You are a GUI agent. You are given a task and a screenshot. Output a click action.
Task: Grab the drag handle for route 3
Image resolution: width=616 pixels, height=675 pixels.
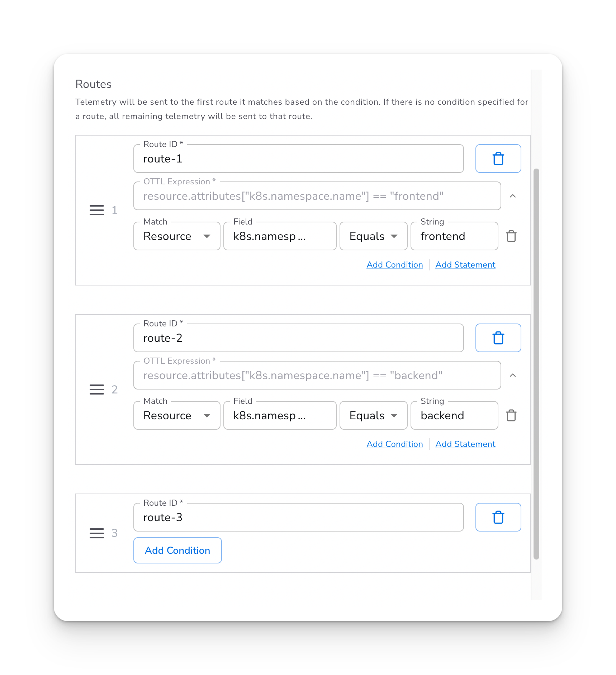click(96, 533)
